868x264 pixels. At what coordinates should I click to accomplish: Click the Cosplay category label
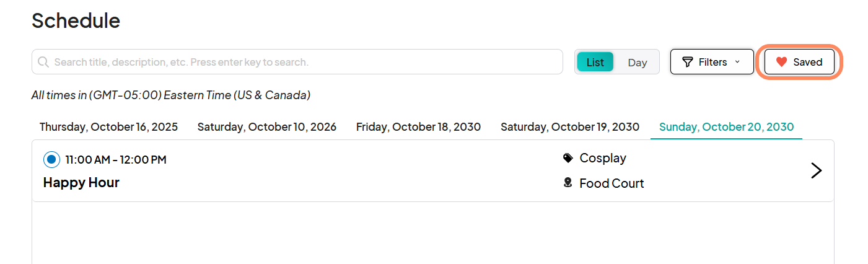click(603, 158)
